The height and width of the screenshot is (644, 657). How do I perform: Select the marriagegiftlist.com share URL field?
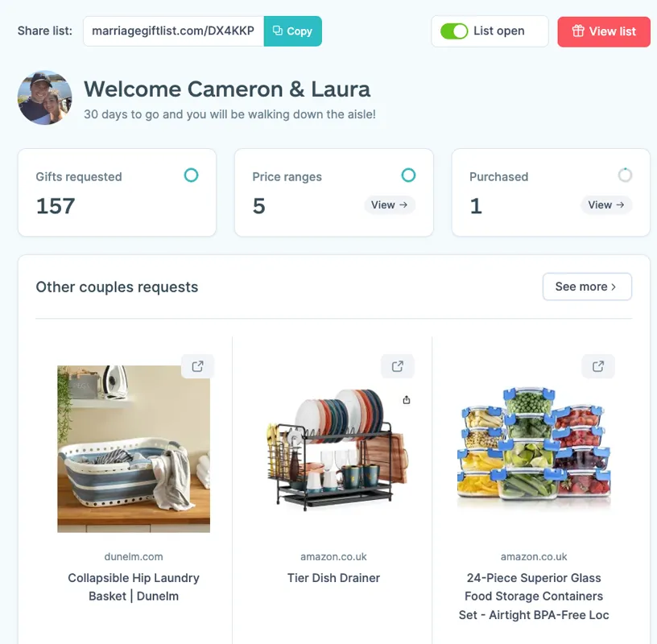(172, 31)
